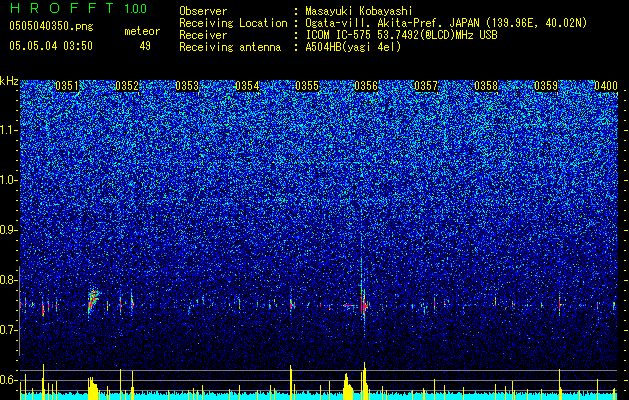Click the 0400 time marker

[606, 86]
